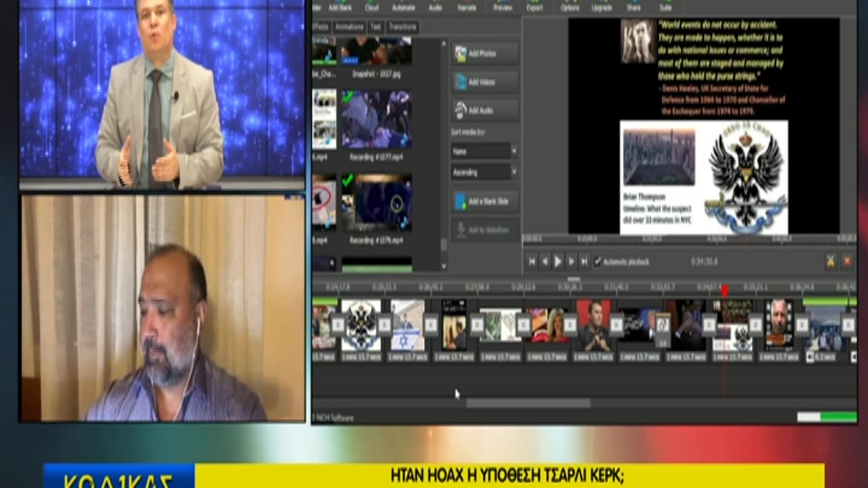Click the yellow scissors split icon
868x488 pixels.
pos(830,261)
